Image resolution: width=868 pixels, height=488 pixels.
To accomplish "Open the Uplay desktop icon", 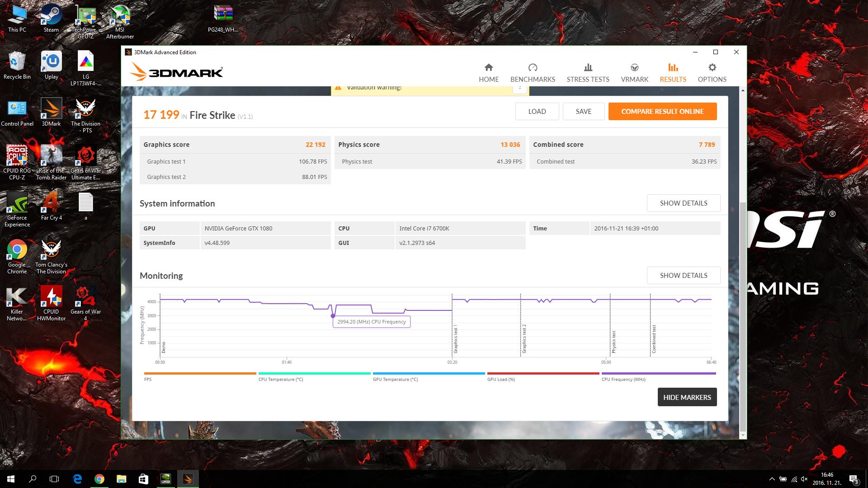I will point(51,66).
